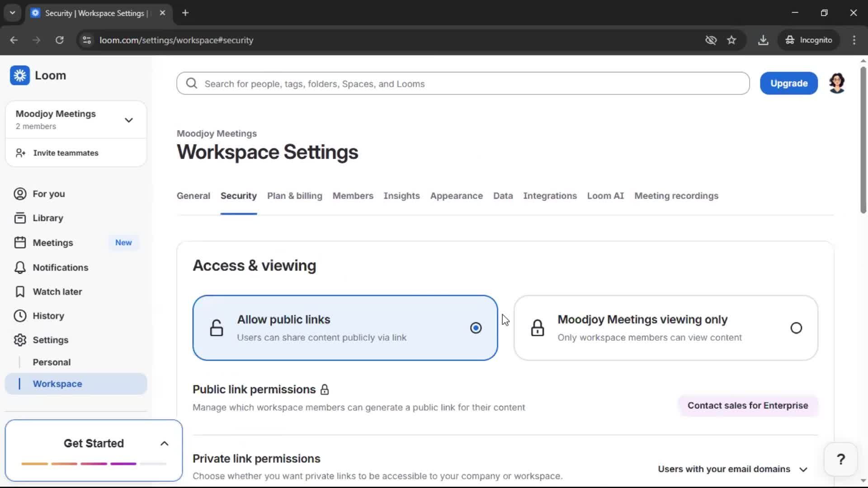
Task: Click the Settings gear icon in sidebar
Action: [20, 340]
